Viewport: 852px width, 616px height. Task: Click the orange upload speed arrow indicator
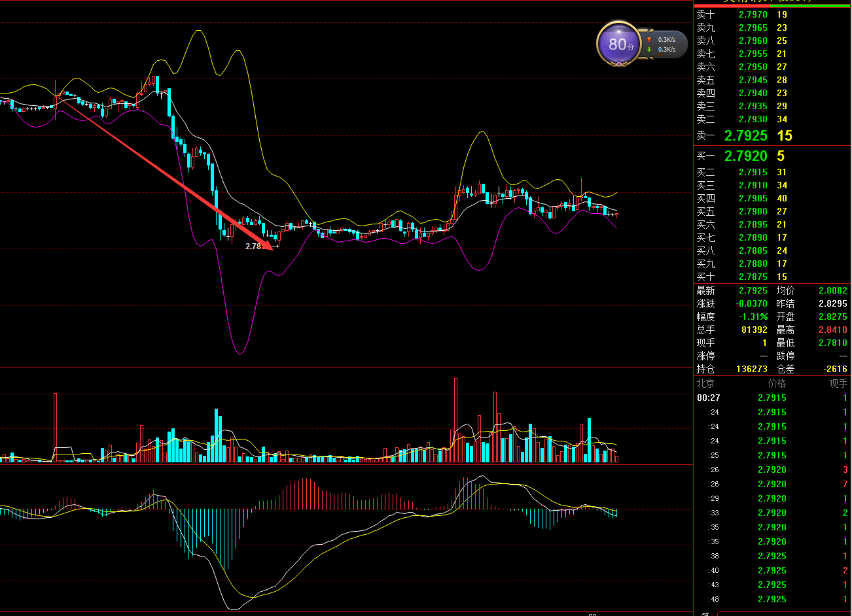(649, 40)
